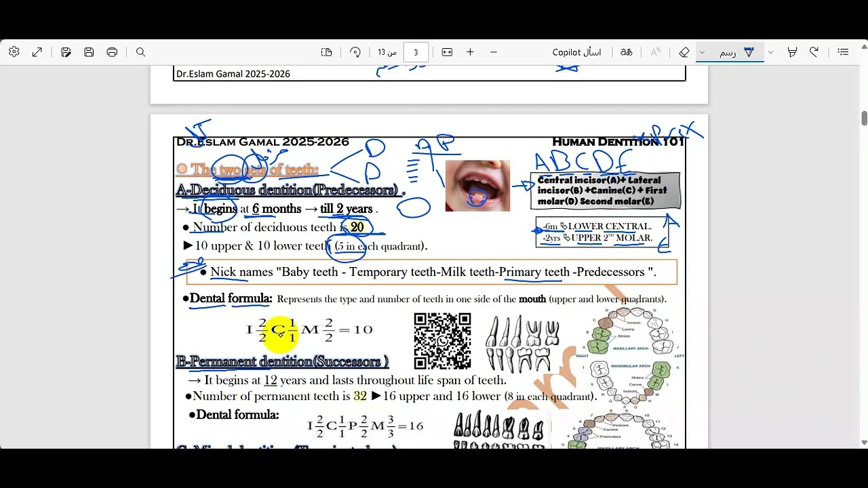Click the 'من 13' page count label
This screenshot has width=868, height=488.
tap(387, 52)
